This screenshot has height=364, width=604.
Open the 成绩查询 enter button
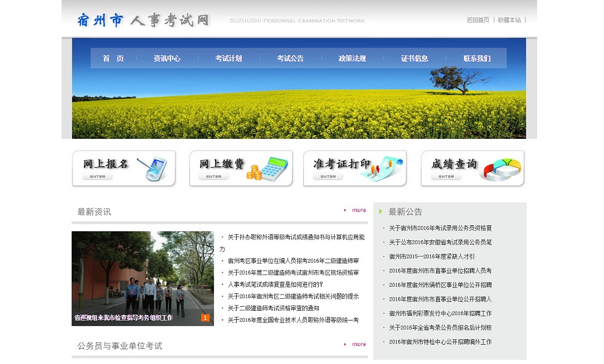[446, 176]
